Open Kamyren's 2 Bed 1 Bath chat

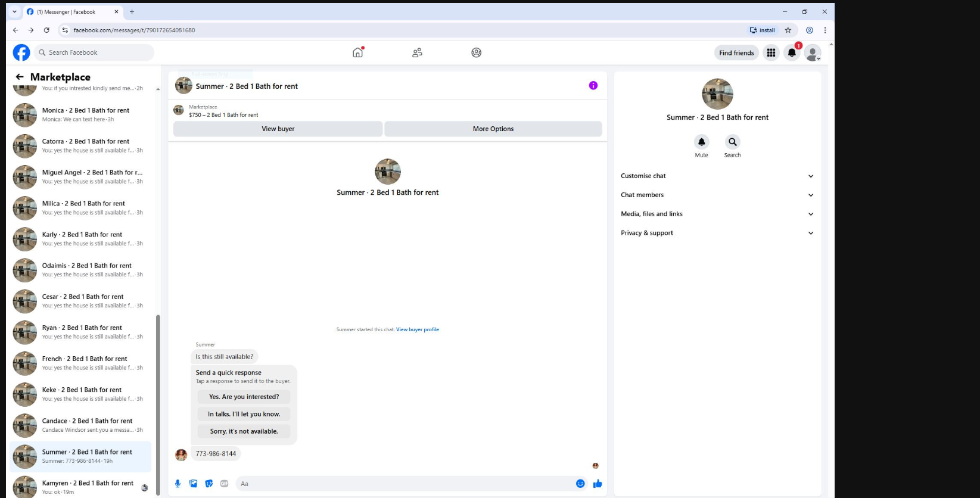point(80,487)
